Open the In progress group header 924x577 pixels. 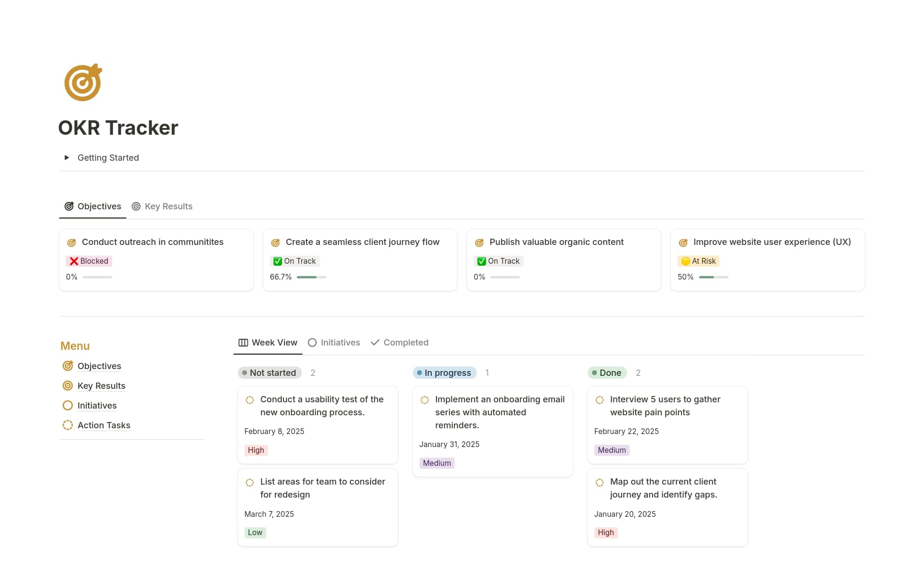tap(444, 372)
